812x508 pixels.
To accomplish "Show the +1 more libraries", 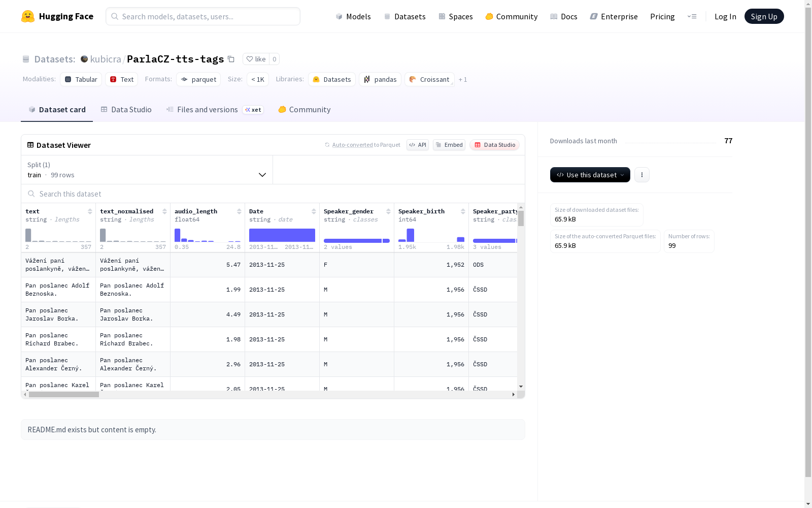I will [x=463, y=79].
